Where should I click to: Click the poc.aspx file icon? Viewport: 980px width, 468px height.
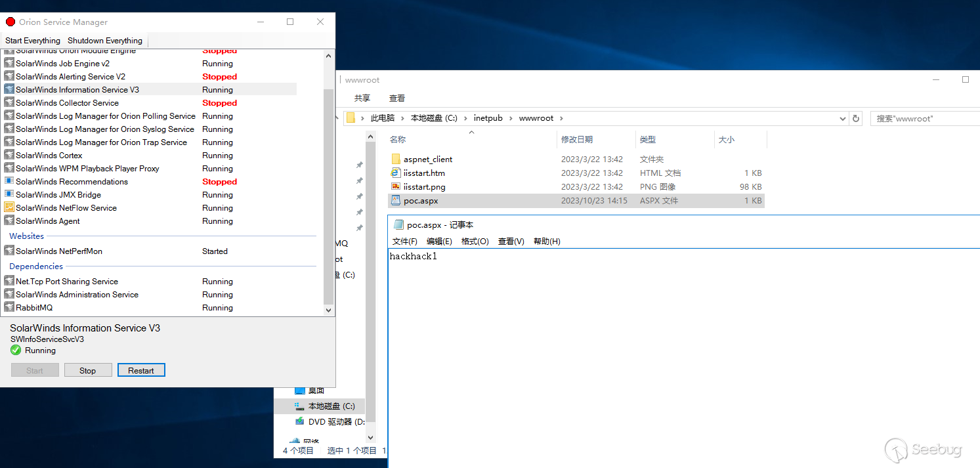[395, 201]
